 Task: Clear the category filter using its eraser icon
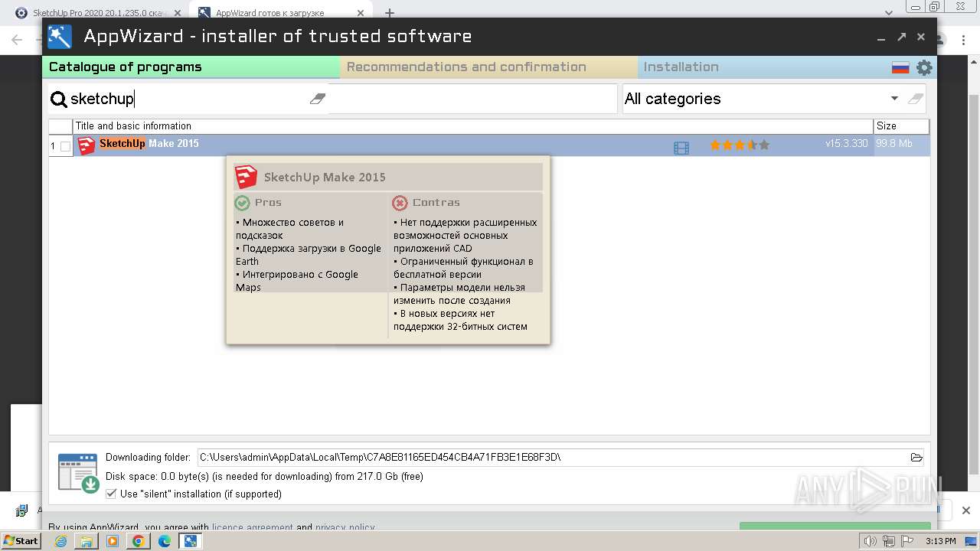point(915,99)
